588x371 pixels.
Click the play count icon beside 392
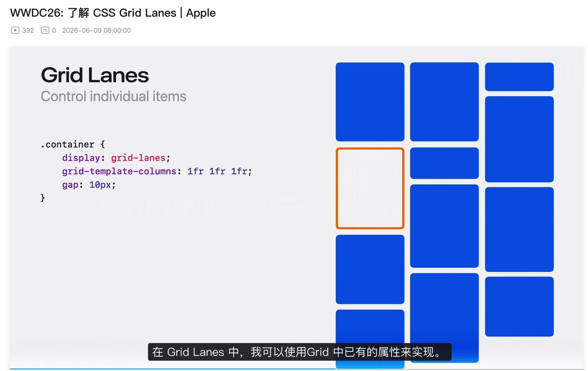15,30
